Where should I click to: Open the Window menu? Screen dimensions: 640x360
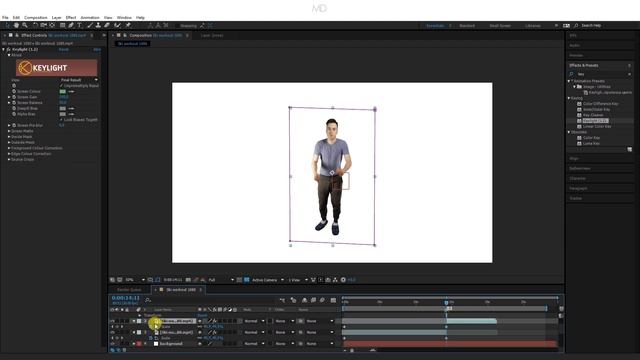(x=124, y=18)
